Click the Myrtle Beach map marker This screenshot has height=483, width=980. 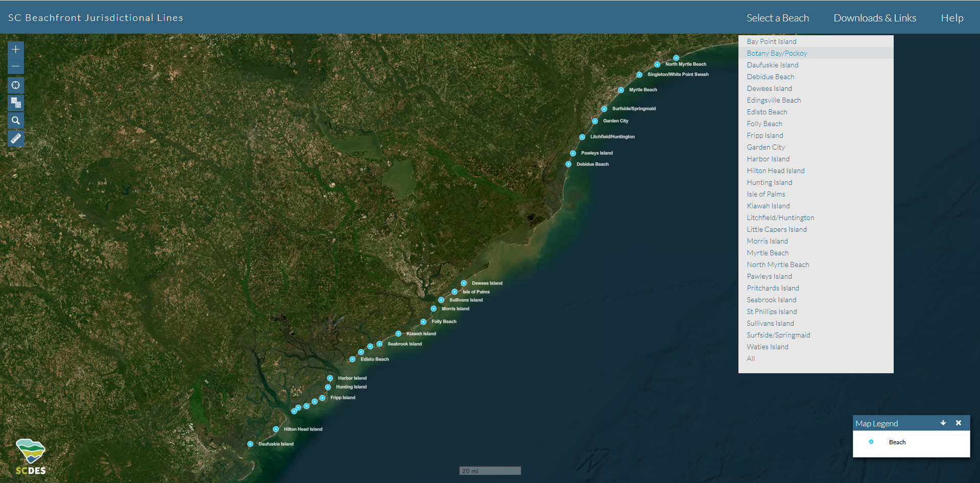621,90
